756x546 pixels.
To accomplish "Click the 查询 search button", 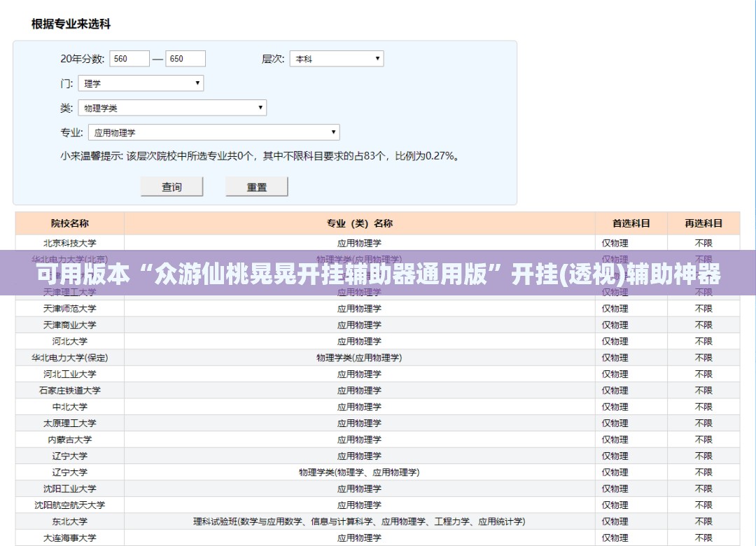I will (171, 187).
